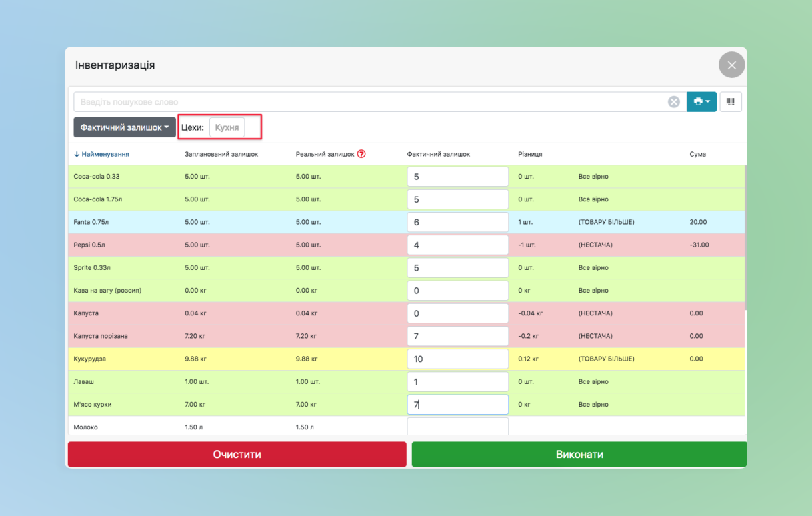The image size is (812, 516).
Task: Open the printer options dropdown
Action: click(x=701, y=102)
